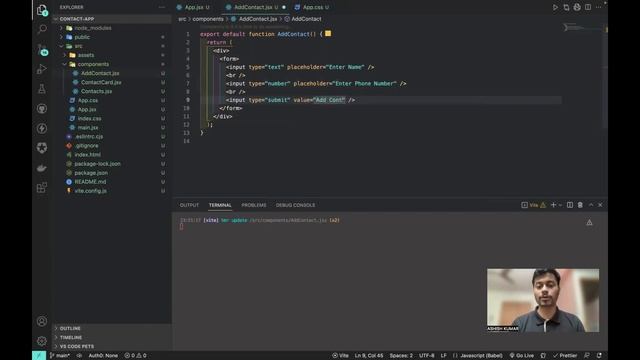Click the remote window indicator in status bar
The image size is (640, 360).
click(39, 356)
